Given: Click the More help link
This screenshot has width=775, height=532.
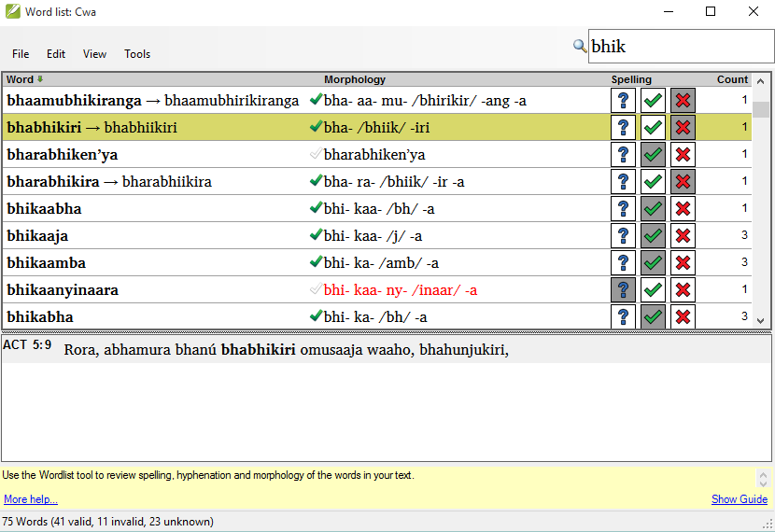Looking at the screenshot, I should [x=31, y=499].
